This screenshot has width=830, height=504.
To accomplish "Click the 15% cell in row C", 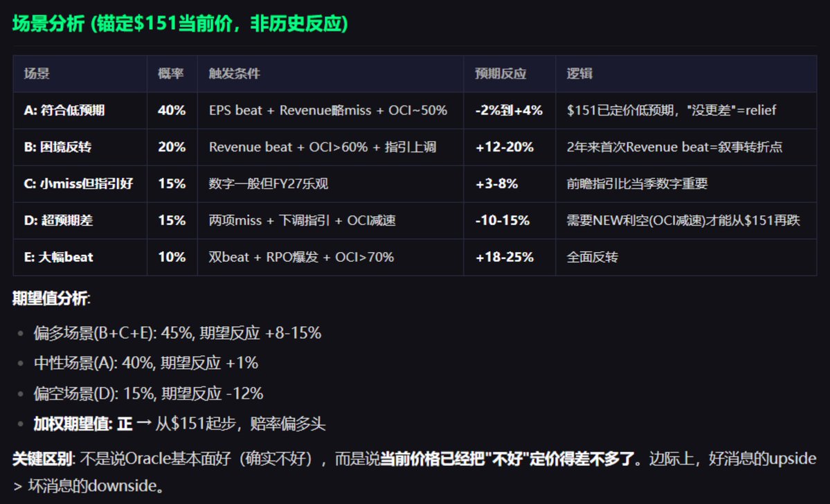I will [x=172, y=183].
